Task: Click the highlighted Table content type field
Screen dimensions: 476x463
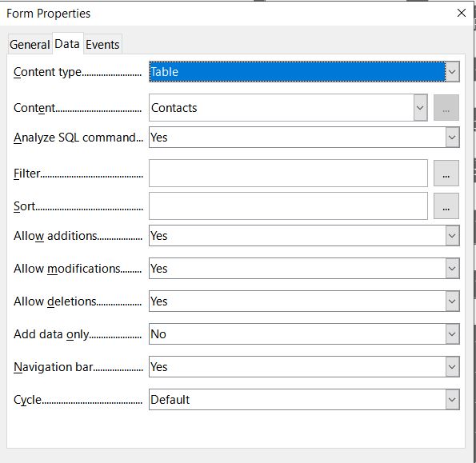Action: click(297, 72)
